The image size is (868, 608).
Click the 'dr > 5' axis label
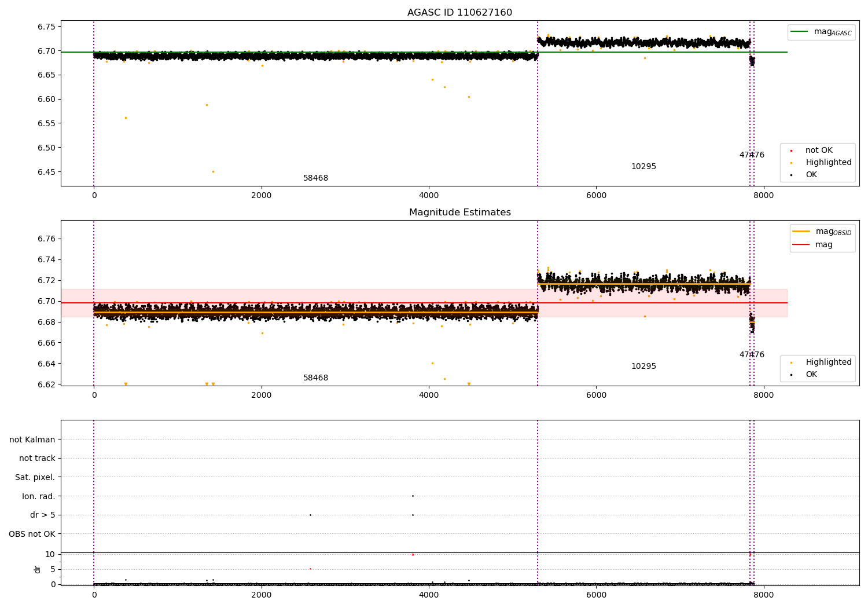tap(43, 515)
